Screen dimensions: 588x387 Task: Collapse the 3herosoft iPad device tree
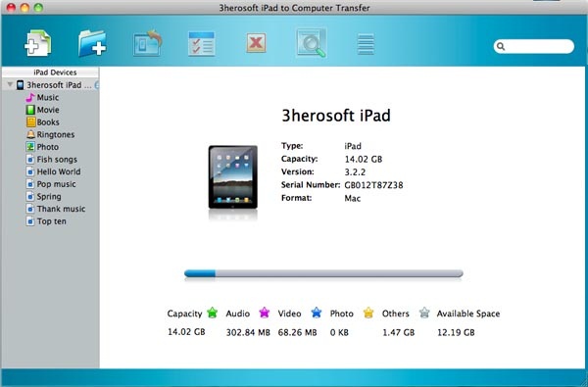click(x=10, y=85)
